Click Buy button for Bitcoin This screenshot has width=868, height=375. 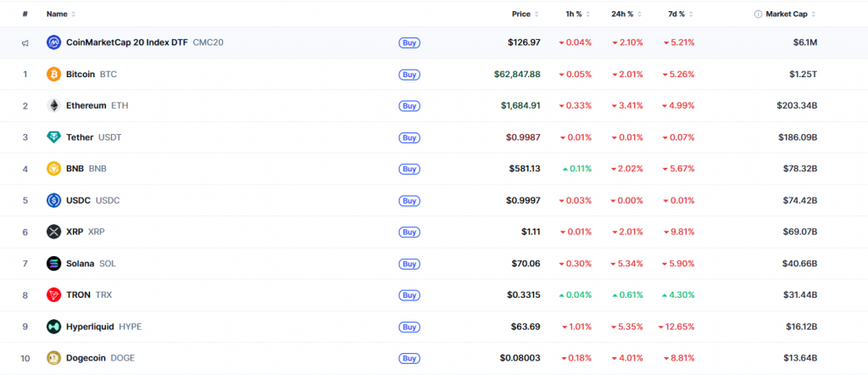409,74
